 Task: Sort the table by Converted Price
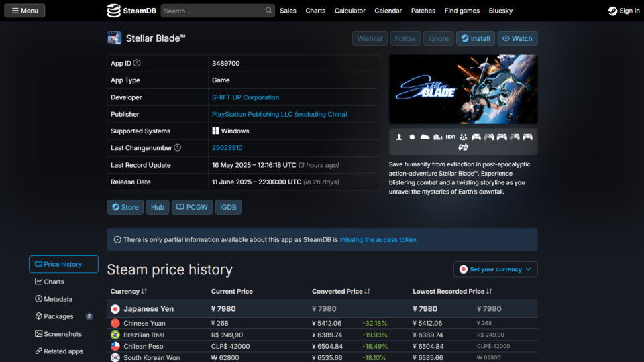(341, 291)
